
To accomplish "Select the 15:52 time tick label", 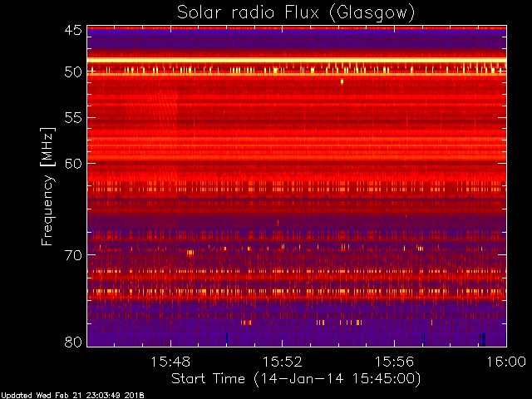I will (x=283, y=362).
